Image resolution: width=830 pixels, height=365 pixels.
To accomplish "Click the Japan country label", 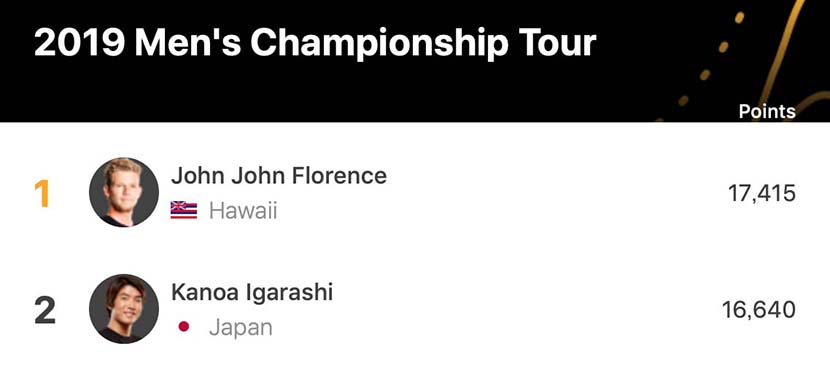I will (241, 328).
